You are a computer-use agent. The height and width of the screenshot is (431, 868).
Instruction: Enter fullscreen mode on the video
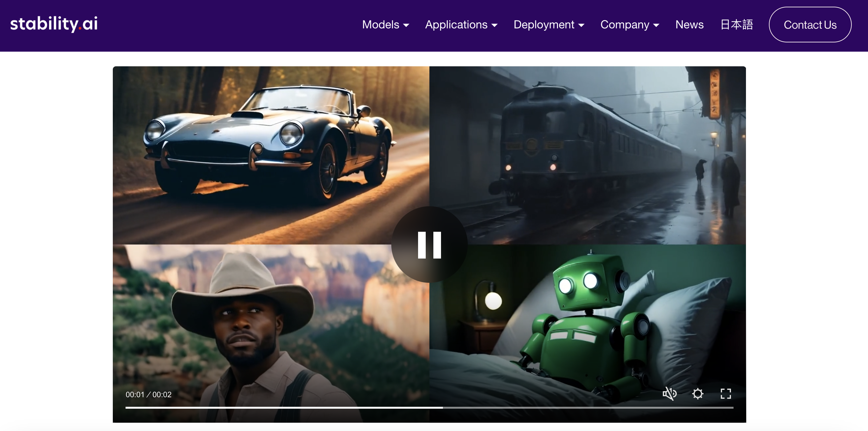[x=726, y=393]
